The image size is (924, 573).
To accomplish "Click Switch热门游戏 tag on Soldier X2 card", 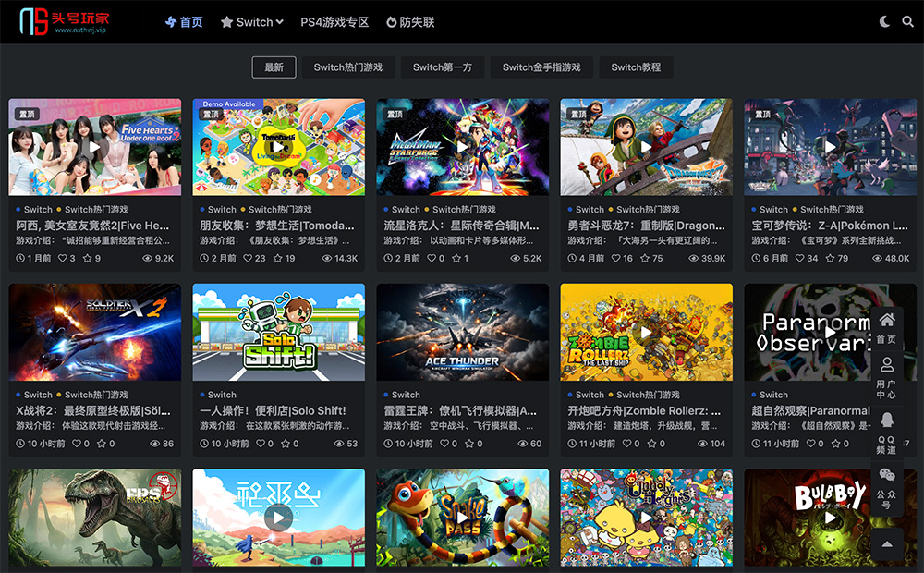I will (x=96, y=395).
